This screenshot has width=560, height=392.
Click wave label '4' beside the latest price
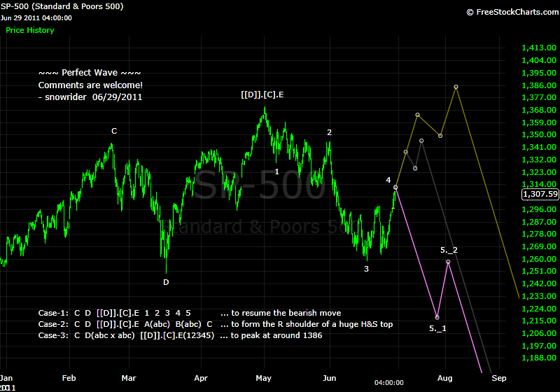pyautogui.click(x=388, y=181)
